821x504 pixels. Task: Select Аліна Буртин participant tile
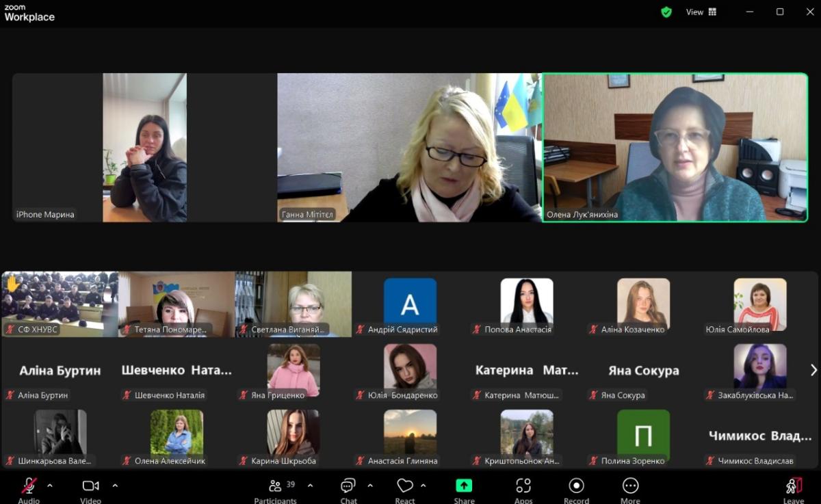pyautogui.click(x=60, y=370)
